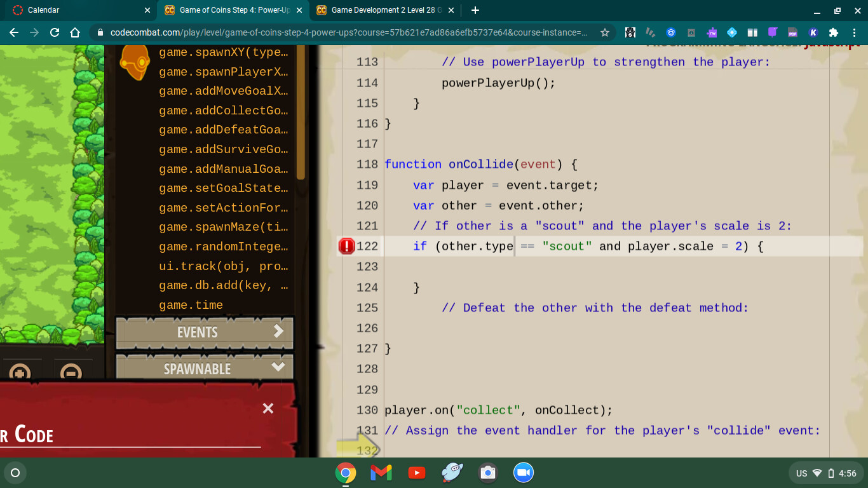868x488 pixels.
Task: Open Gmail from the shelf
Action: (x=381, y=473)
